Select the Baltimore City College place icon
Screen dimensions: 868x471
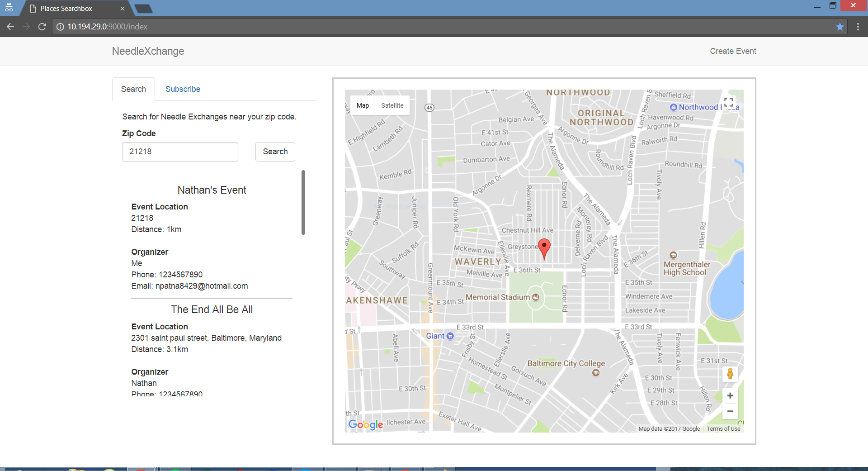pos(596,373)
